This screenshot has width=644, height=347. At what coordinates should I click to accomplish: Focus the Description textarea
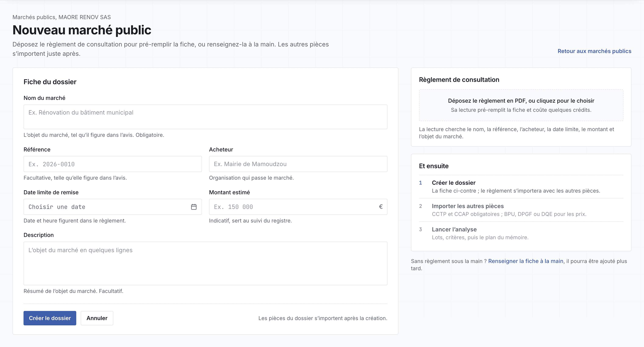pyautogui.click(x=205, y=263)
